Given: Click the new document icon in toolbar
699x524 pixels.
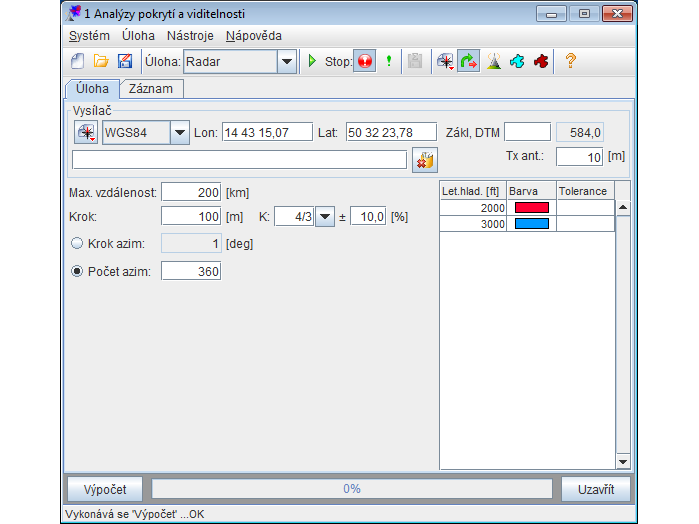Looking at the screenshot, I should click(77, 61).
